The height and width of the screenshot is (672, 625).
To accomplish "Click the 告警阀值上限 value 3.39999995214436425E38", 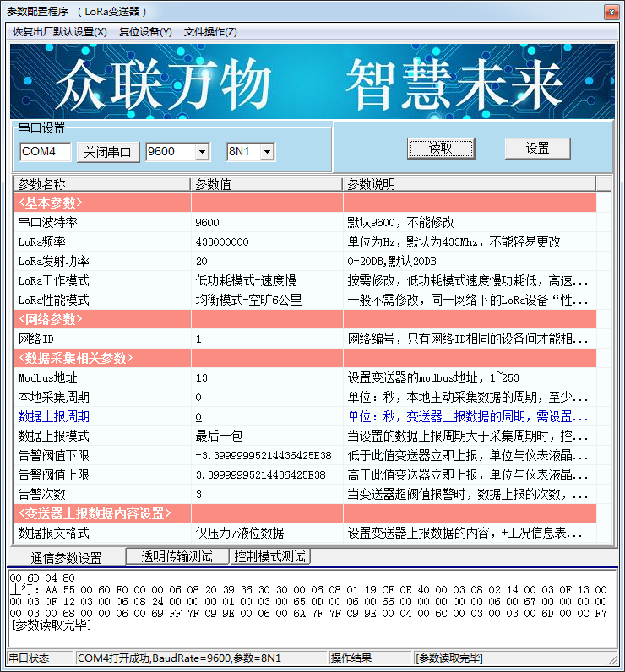I will click(261, 475).
